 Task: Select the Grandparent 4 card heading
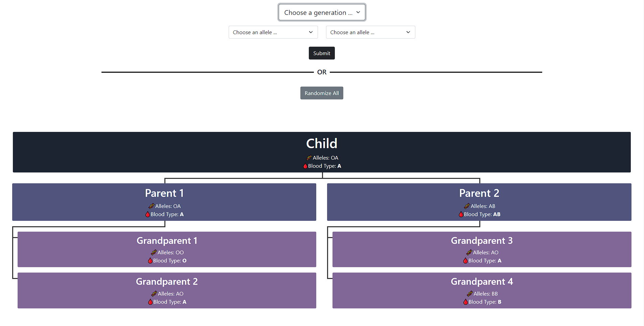point(482,281)
